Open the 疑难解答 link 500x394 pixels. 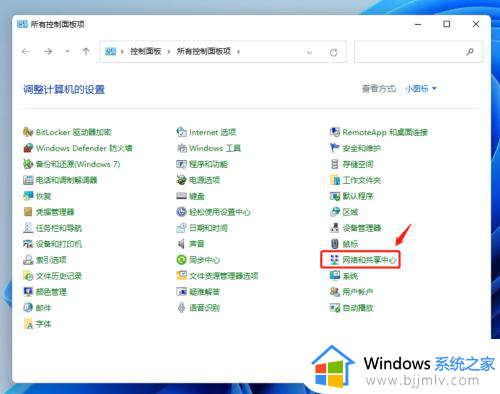click(204, 292)
